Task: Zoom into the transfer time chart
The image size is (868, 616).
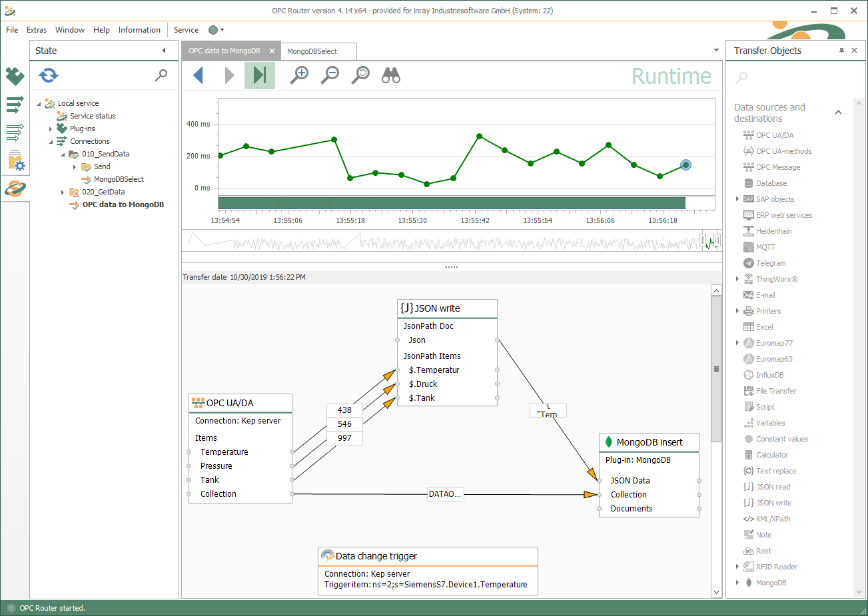Action: click(299, 75)
